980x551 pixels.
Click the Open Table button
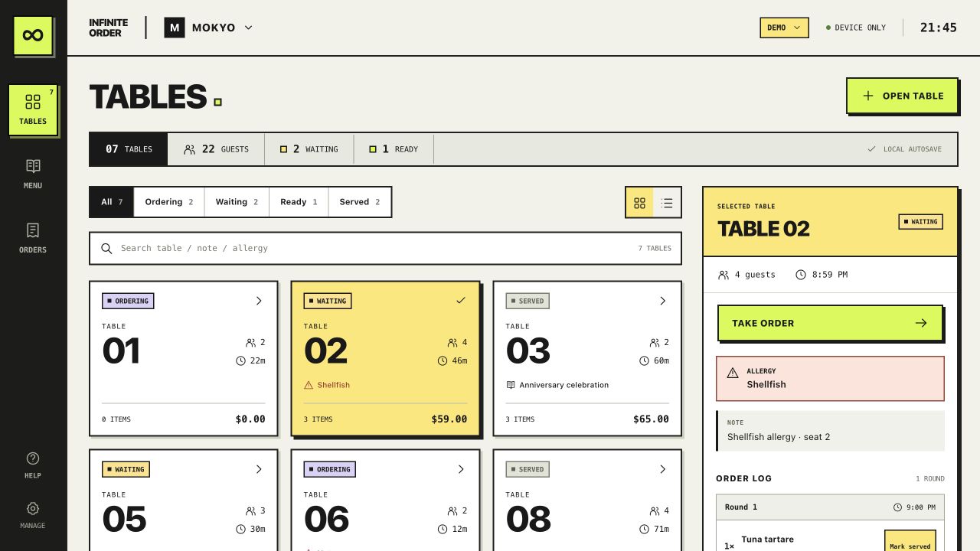902,96
